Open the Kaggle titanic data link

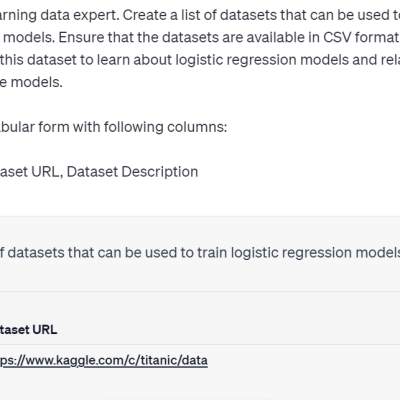103,360
